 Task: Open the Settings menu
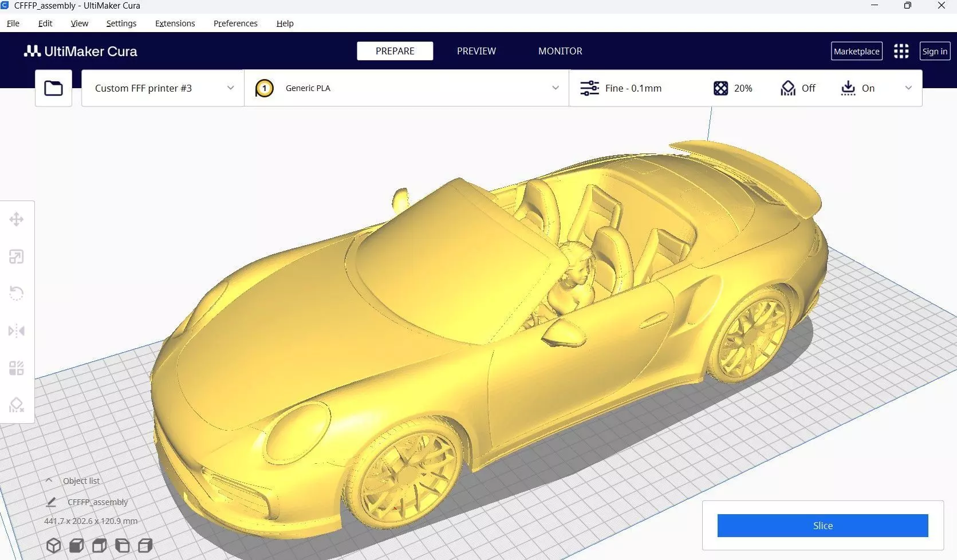(x=121, y=23)
